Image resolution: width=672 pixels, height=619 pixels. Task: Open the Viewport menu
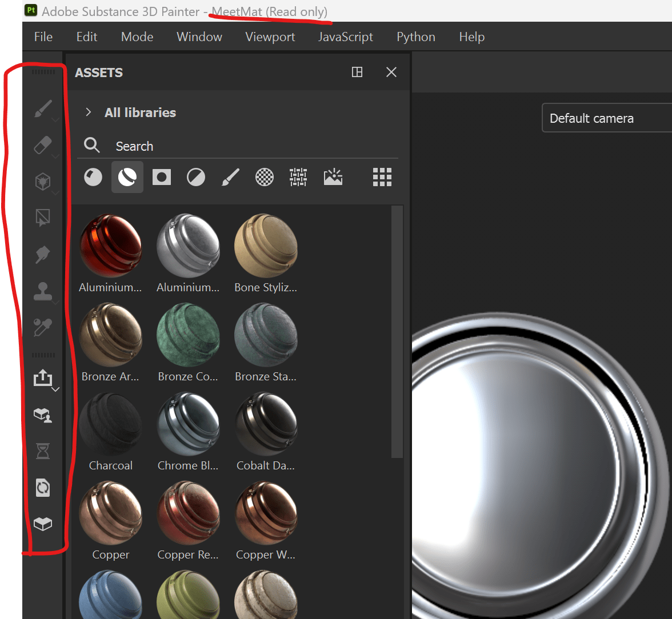click(270, 37)
